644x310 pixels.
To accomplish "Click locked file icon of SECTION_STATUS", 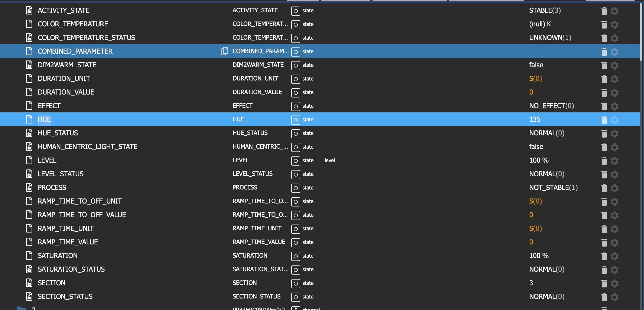I will (x=29, y=297).
